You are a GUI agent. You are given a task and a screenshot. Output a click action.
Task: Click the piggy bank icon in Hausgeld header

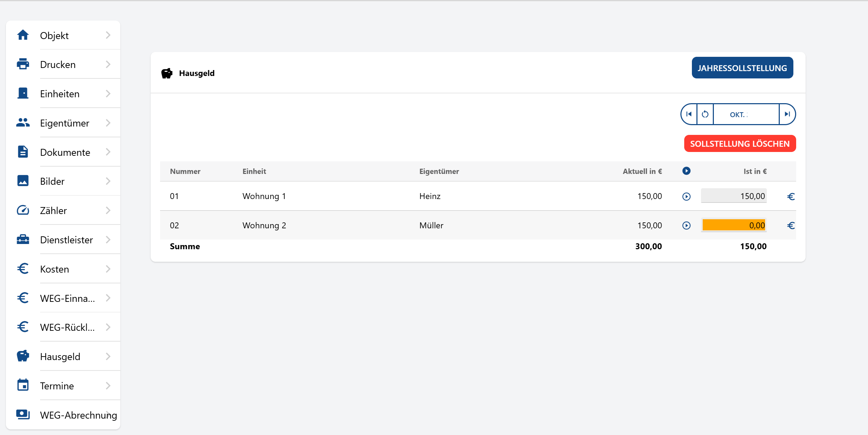167,73
